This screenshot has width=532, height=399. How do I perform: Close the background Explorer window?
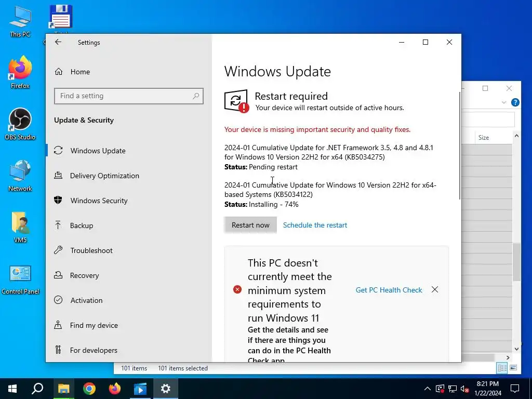509,88
